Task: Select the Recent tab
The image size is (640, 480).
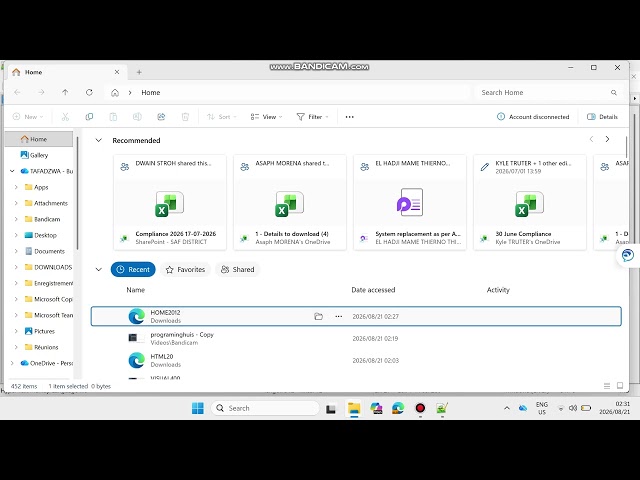Action: 133,269
